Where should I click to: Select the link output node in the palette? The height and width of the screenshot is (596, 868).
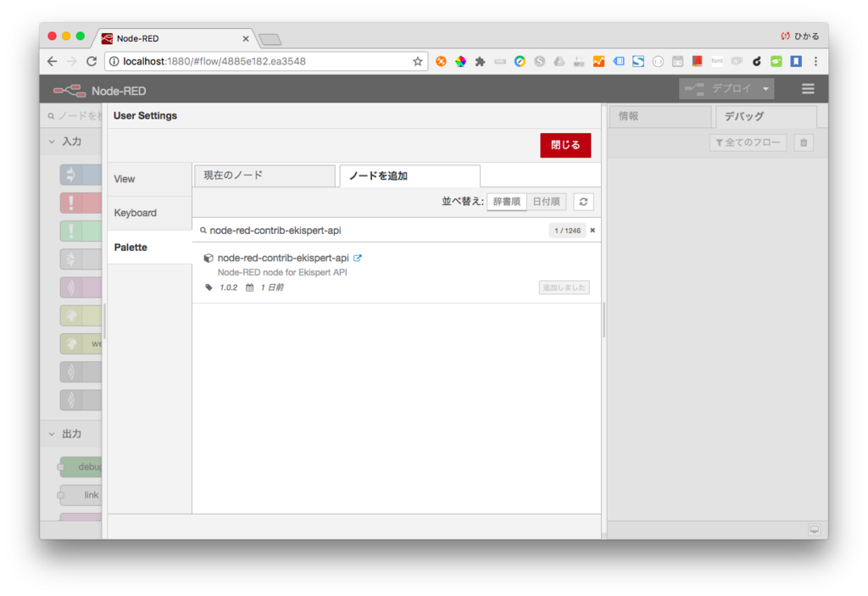point(81,495)
